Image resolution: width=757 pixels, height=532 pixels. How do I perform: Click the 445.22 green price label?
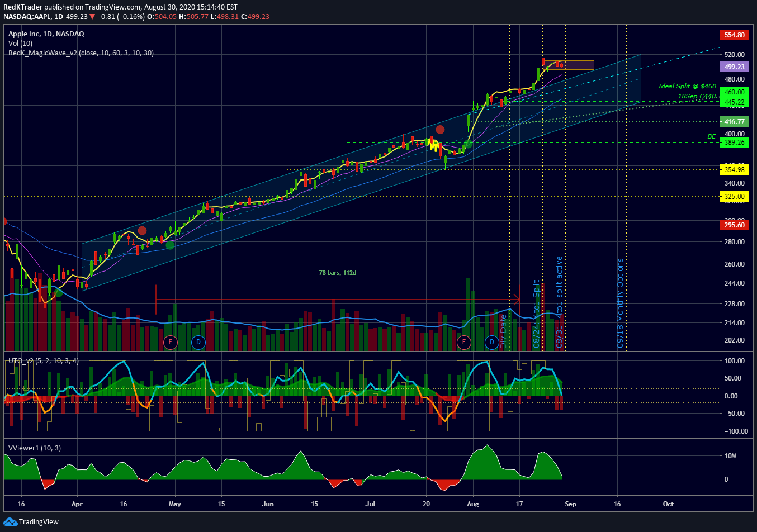[x=735, y=102]
